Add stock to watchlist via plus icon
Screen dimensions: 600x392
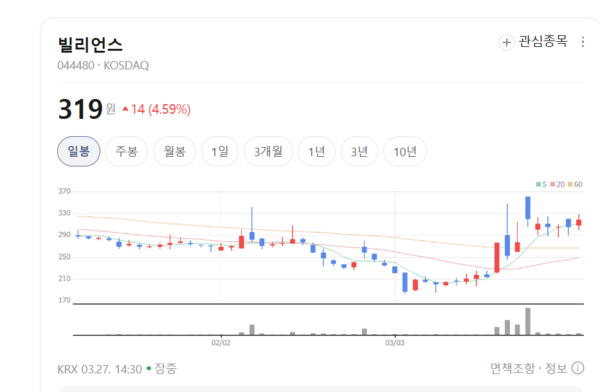pyautogui.click(x=506, y=42)
